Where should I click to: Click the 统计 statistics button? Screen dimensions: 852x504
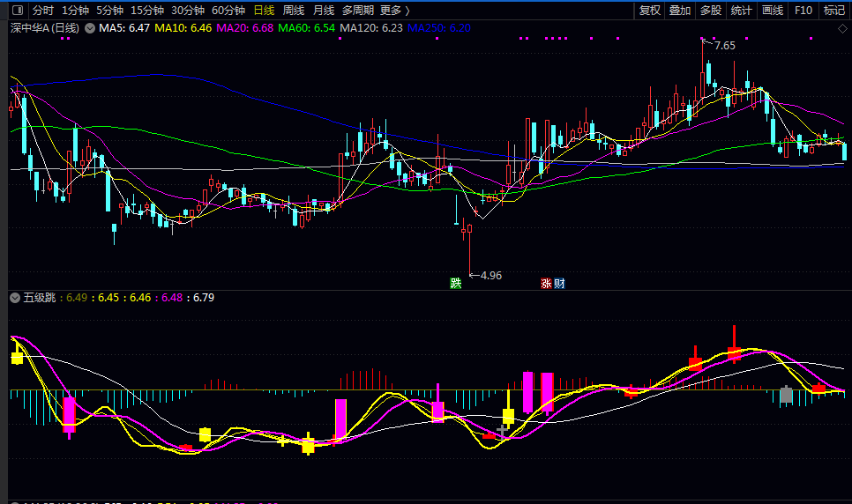click(x=741, y=11)
